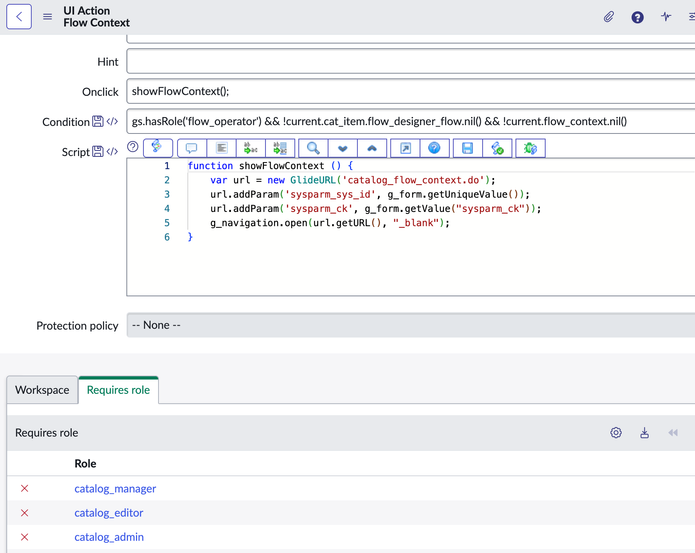Open the catalog_admin role link
This screenshot has height=553, width=695.
109,537
